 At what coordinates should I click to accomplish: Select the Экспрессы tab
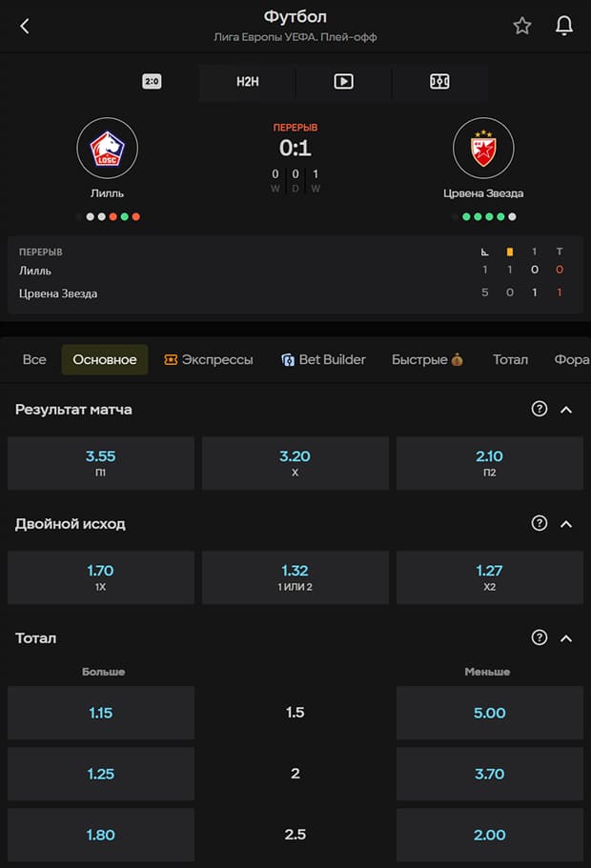pyautogui.click(x=209, y=359)
